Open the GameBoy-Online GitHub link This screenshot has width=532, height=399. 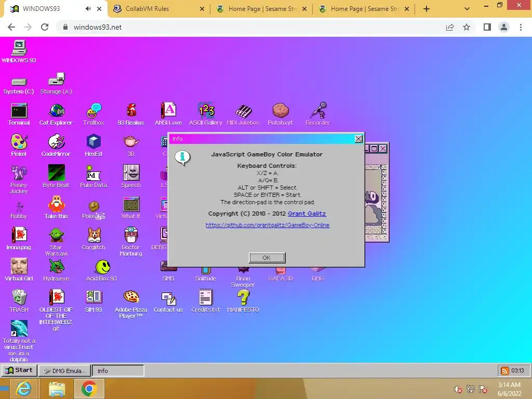[x=268, y=225]
